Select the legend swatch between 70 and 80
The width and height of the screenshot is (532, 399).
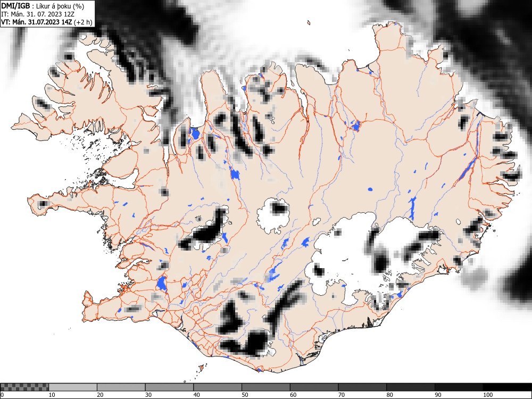point(362,387)
